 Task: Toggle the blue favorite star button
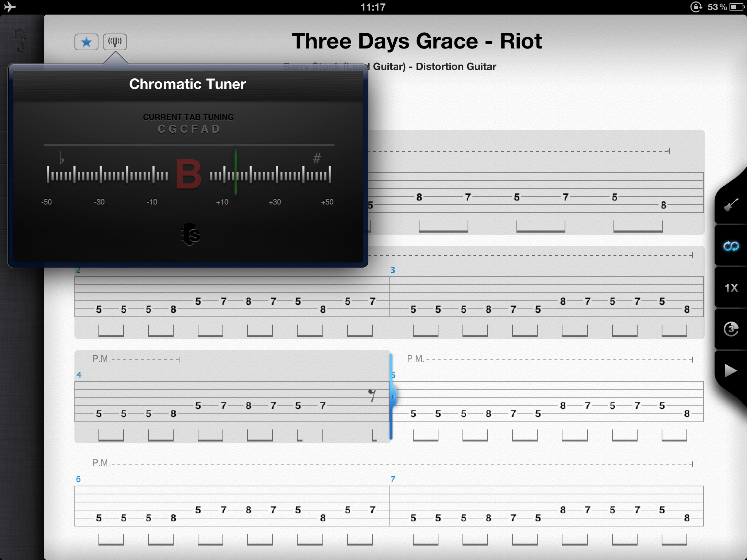click(86, 42)
